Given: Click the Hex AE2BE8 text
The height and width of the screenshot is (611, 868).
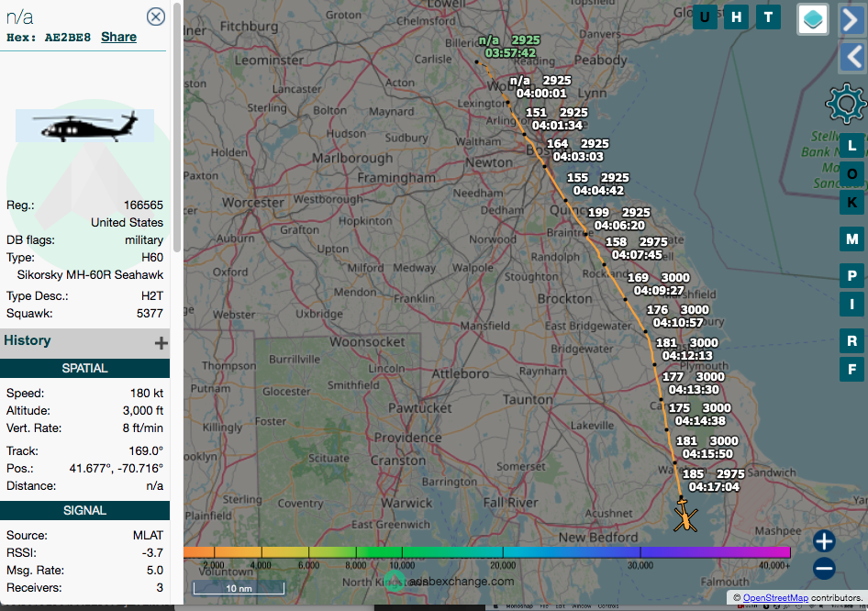Looking at the screenshot, I should point(49,38).
